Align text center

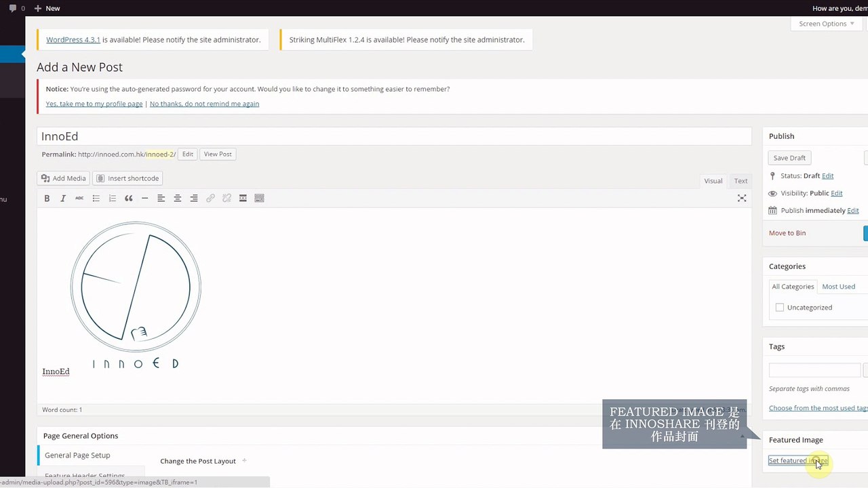pyautogui.click(x=177, y=198)
